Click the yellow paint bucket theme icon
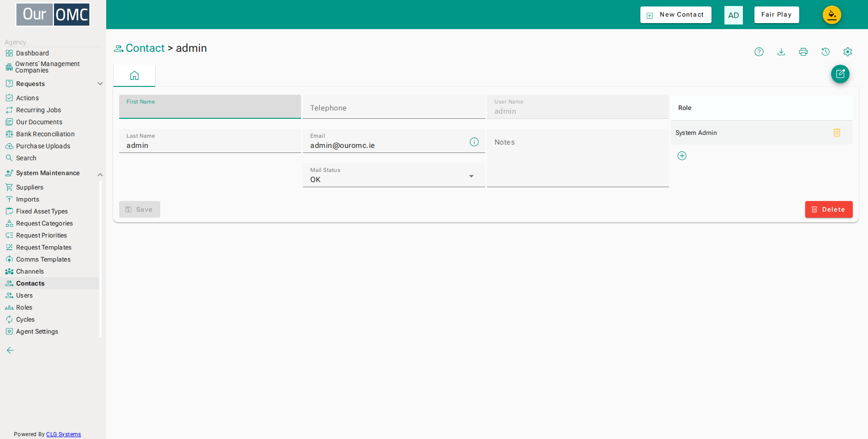Image resolution: width=868 pixels, height=439 pixels. coord(832,15)
